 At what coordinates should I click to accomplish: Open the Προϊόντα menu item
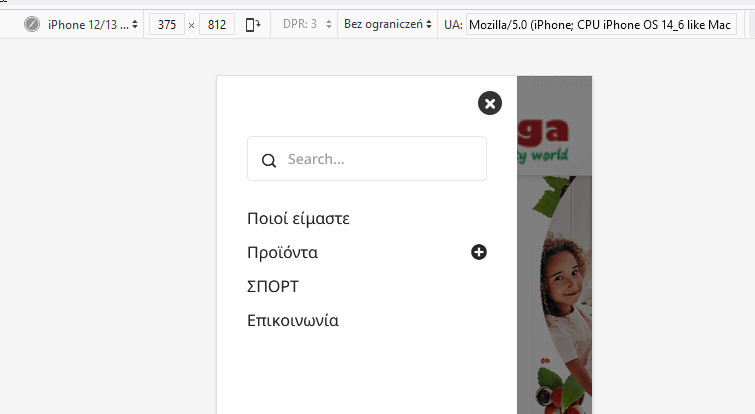(282, 252)
